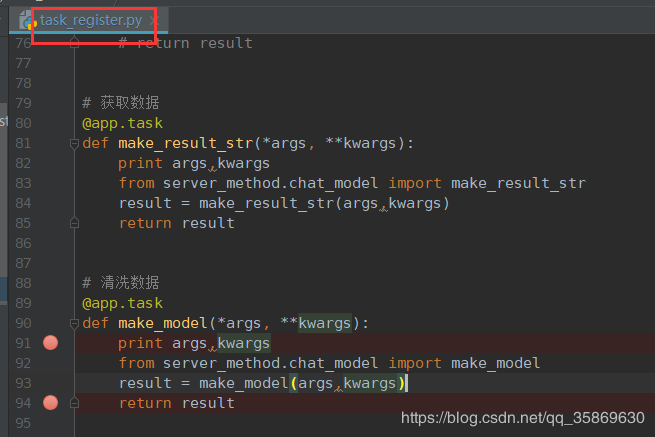Click the @app.task decorator on line 89

[x=122, y=304]
